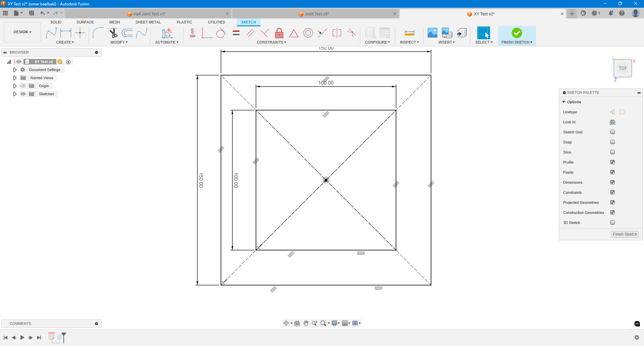644x346 pixels.
Task: Open the INSPECT dropdown menu
Action: pos(409,42)
